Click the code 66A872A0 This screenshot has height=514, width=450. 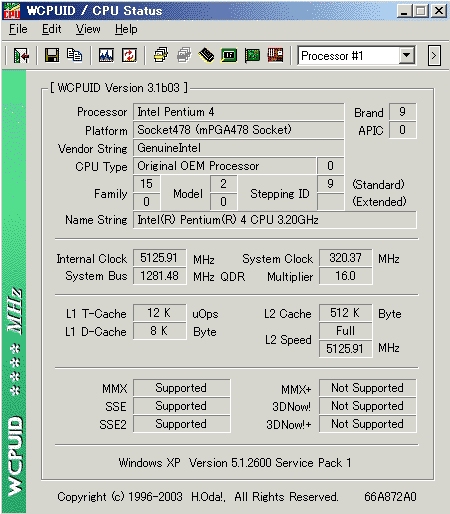coord(390,497)
